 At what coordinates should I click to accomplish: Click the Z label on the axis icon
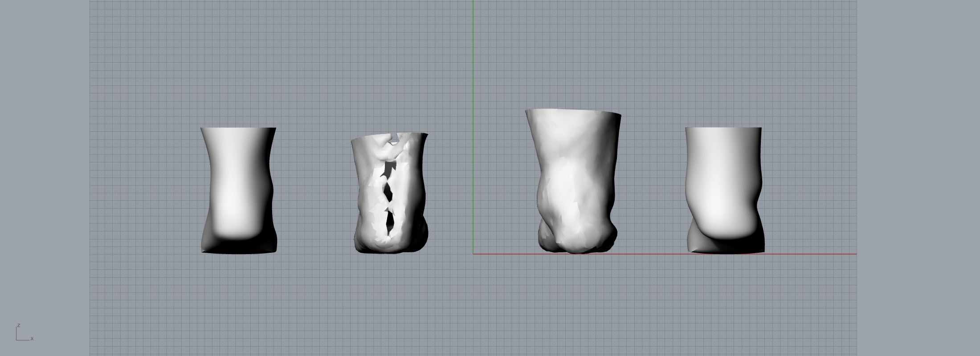click(19, 325)
